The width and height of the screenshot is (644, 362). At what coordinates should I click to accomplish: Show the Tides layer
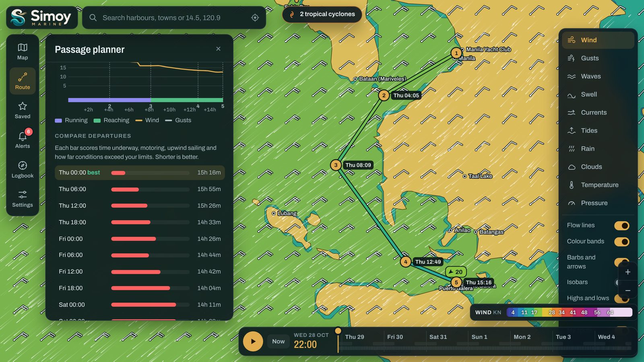(598, 130)
